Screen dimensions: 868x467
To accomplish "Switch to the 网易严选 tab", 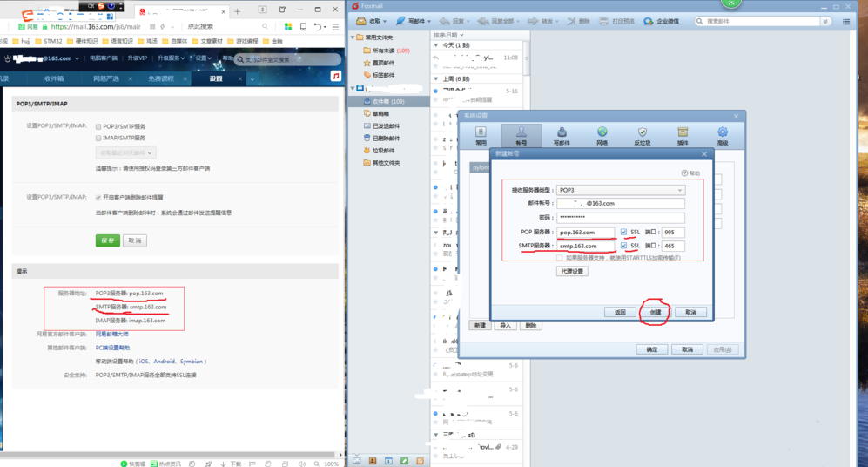I will [106, 78].
